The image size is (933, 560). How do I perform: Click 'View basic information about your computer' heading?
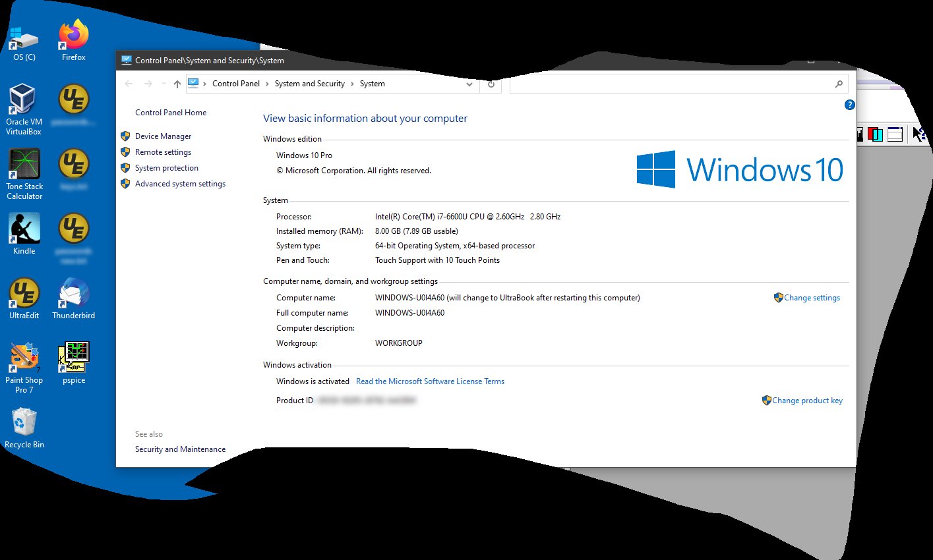tap(365, 119)
